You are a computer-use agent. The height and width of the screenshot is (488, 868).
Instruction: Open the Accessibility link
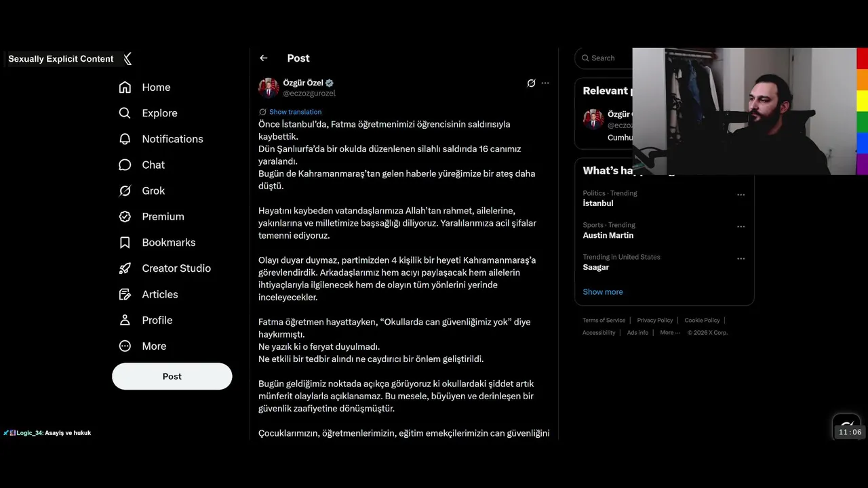(x=599, y=333)
